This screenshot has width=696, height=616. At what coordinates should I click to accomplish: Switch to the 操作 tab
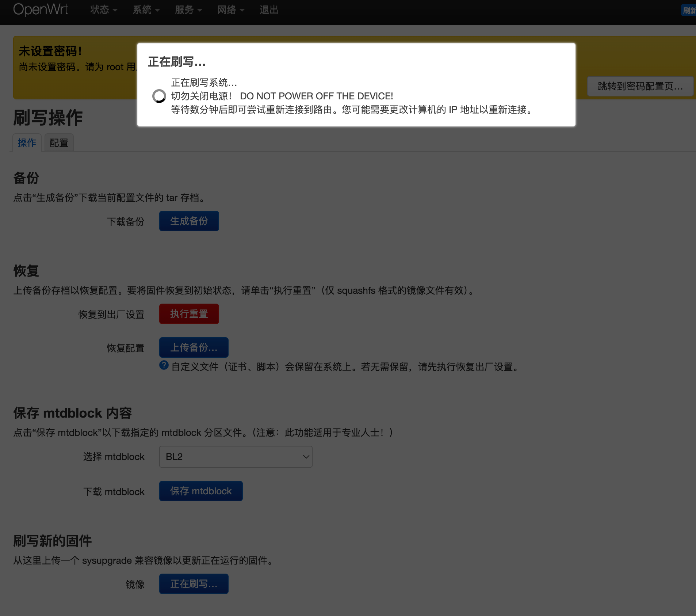pyautogui.click(x=27, y=142)
